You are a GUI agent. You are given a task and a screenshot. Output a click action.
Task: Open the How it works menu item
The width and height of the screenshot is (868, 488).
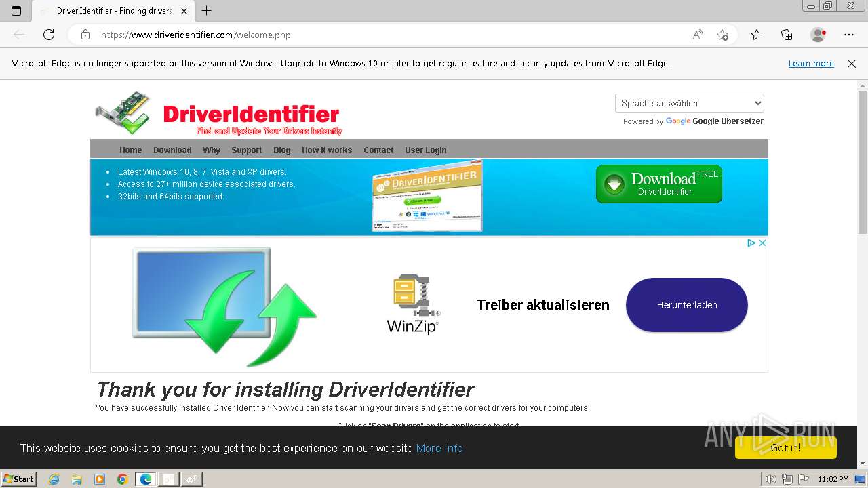pyautogui.click(x=327, y=150)
